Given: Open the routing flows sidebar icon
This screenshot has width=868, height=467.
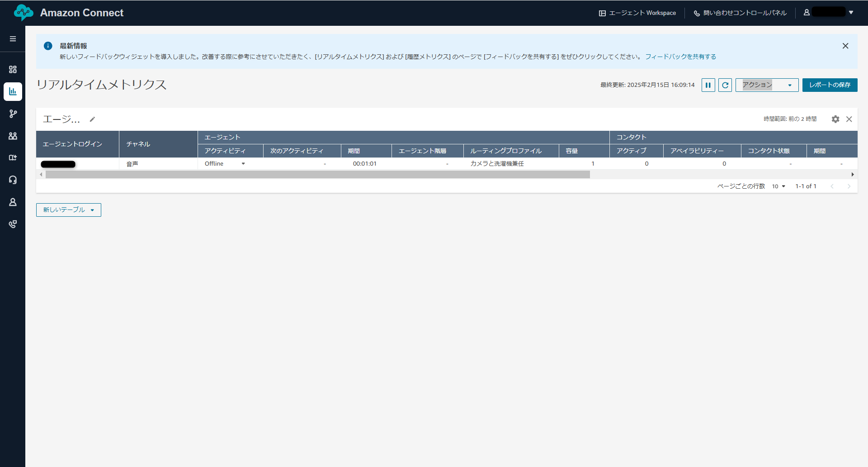Looking at the screenshot, I should (x=13, y=114).
